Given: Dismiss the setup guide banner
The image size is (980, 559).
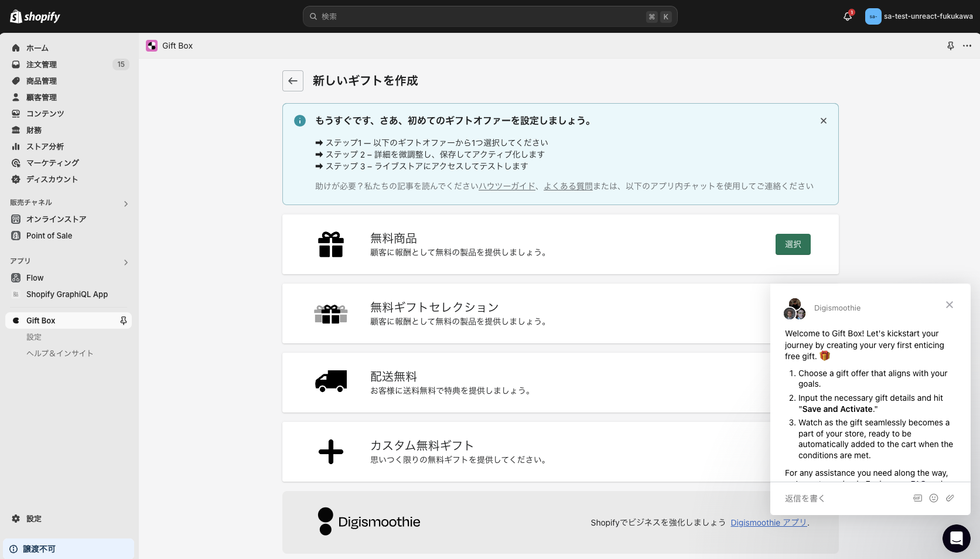Looking at the screenshot, I should tap(823, 121).
